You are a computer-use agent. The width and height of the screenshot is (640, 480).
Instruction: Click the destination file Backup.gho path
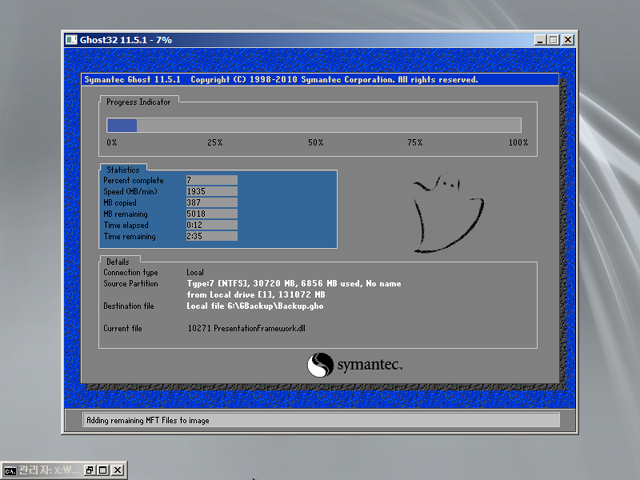tap(255, 306)
